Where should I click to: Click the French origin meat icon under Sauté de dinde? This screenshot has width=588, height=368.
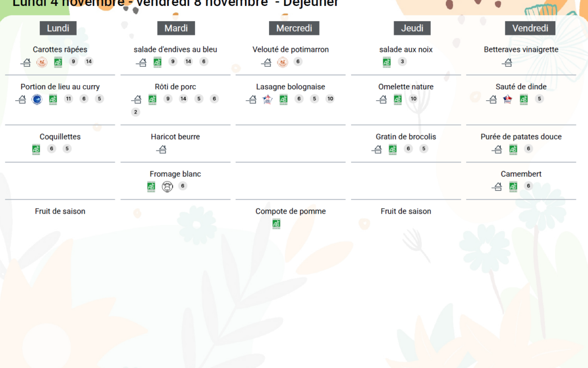pos(507,99)
